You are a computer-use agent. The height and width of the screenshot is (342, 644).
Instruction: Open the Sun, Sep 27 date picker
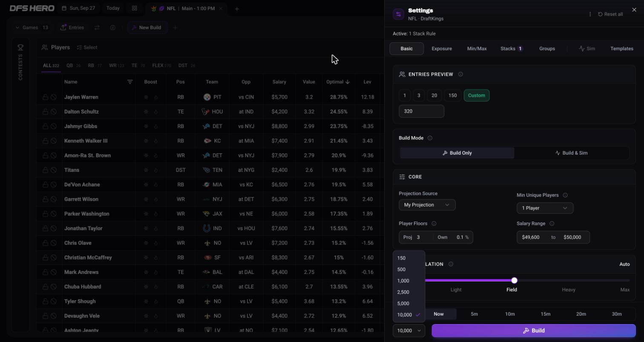pos(78,8)
